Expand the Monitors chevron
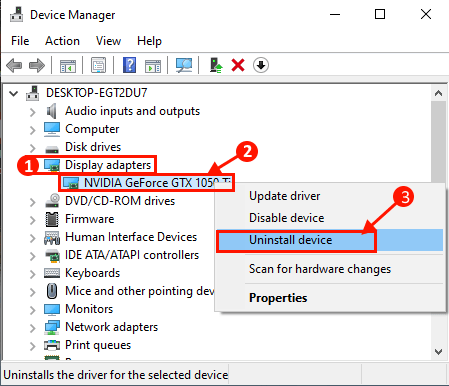 click(x=32, y=310)
